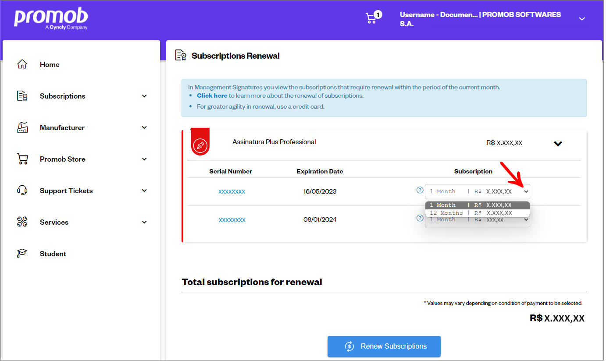
Task: Click the 'Subscriptions Renewal' page title
Action: (235, 56)
